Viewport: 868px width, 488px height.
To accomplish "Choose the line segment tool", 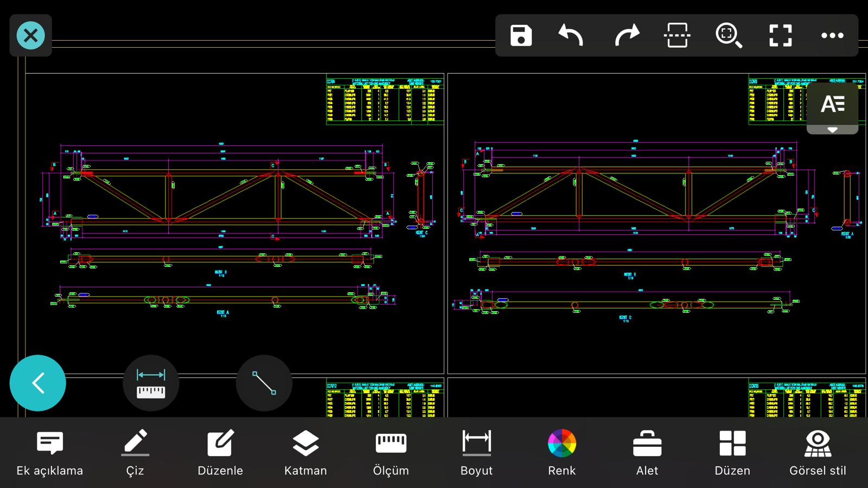I will pos(264,383).
